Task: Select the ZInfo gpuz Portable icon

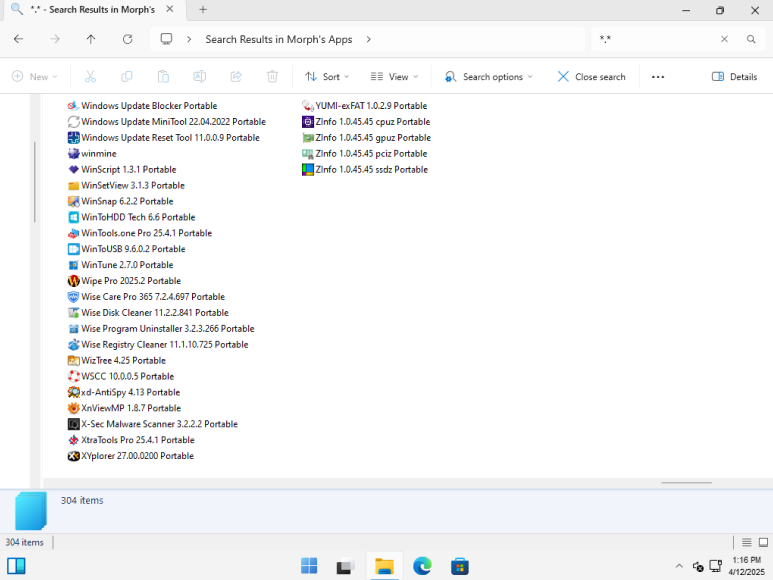Action: tap(308, 137)
